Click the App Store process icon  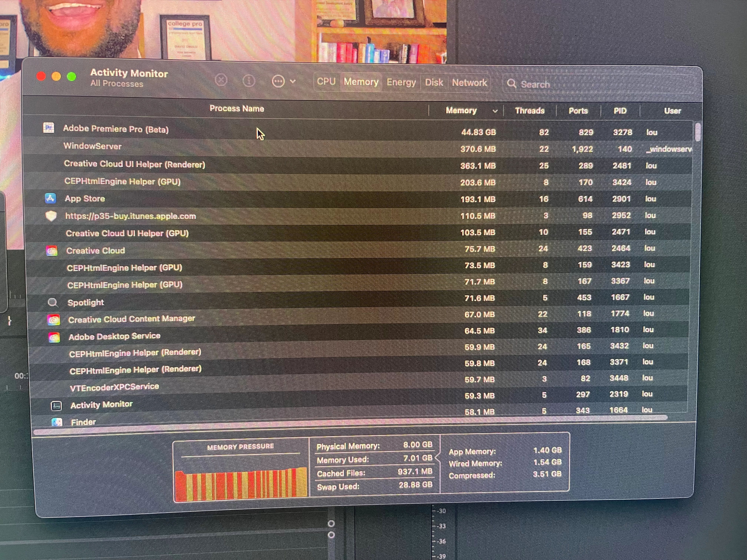point(50,198)
